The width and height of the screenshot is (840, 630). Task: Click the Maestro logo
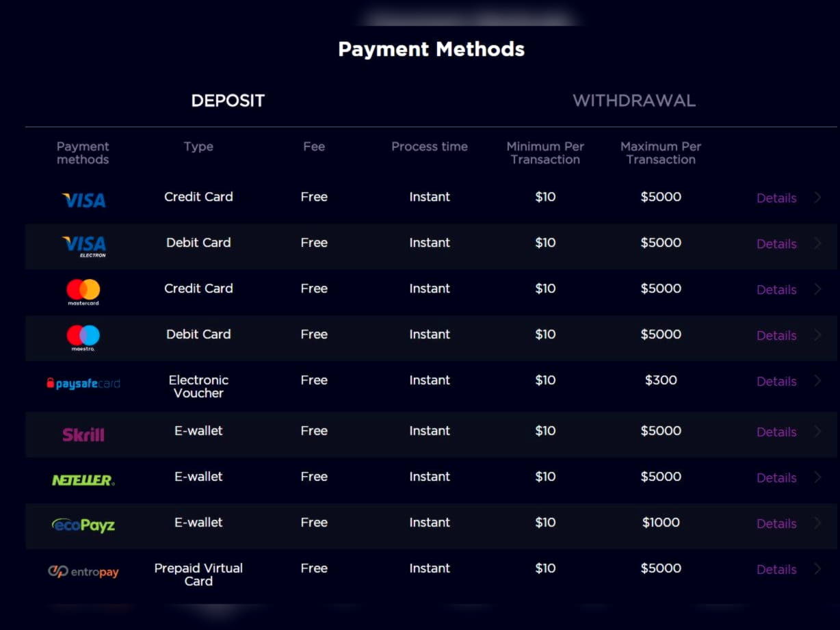83,338
